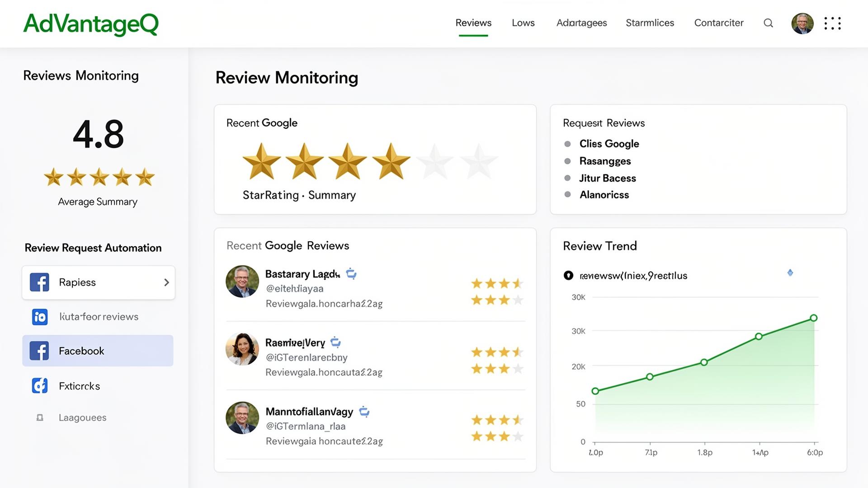Click the AdVantageQ logo link
Viewport: 868px width, 488px height.
tap(91, 24)
